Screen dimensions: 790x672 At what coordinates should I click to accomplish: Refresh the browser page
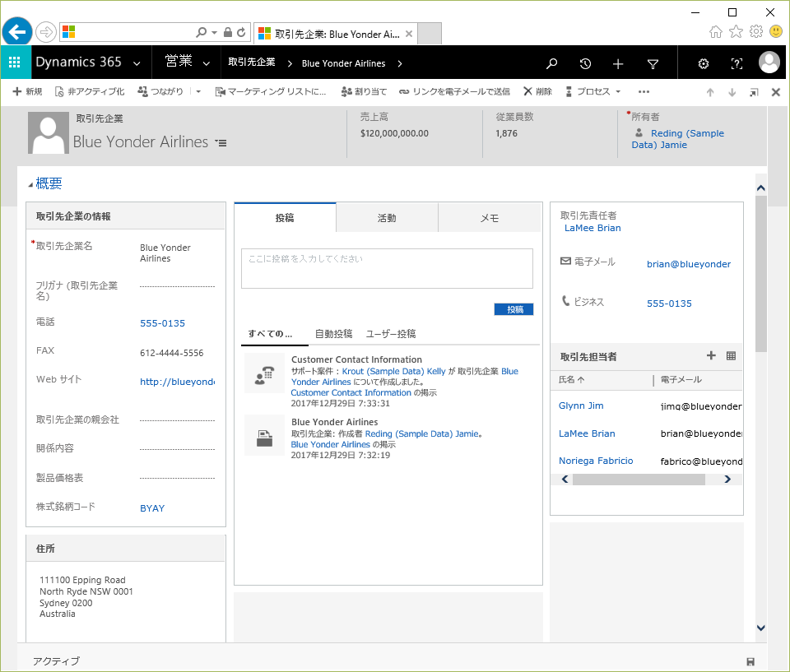click(241, 32)
